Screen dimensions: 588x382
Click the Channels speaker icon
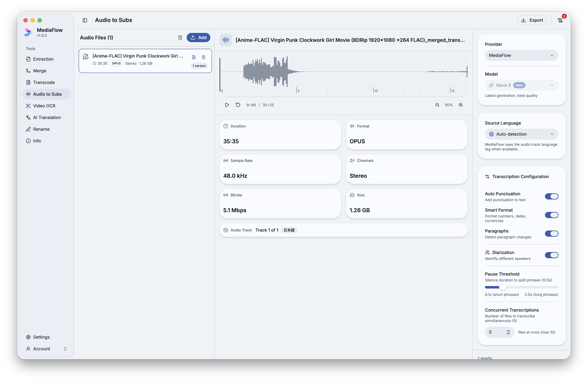point(352,161)
